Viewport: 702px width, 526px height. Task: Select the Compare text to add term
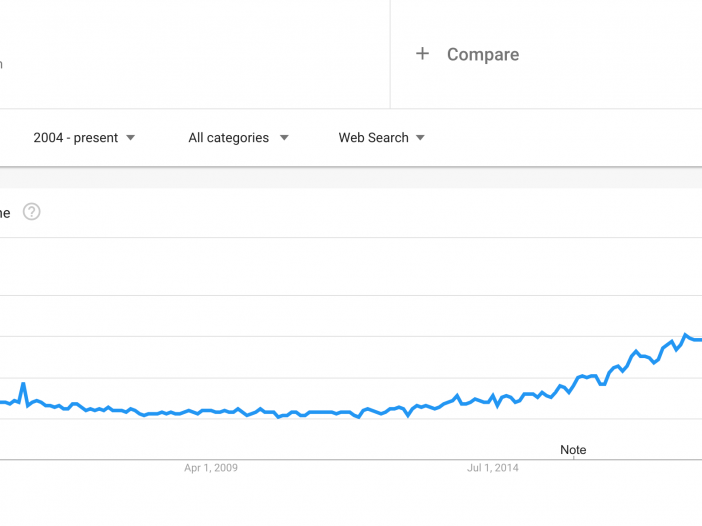(483, 54)
